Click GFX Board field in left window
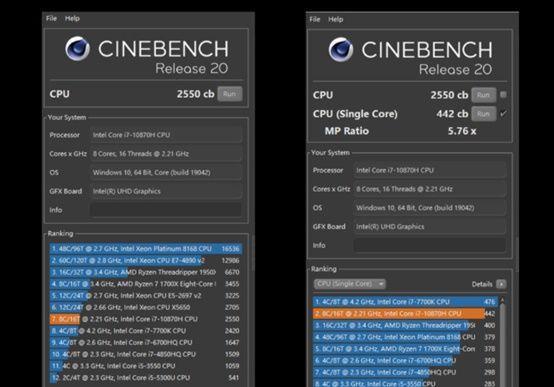This screenshot has width=554, height=387. (x=166, y=191)
